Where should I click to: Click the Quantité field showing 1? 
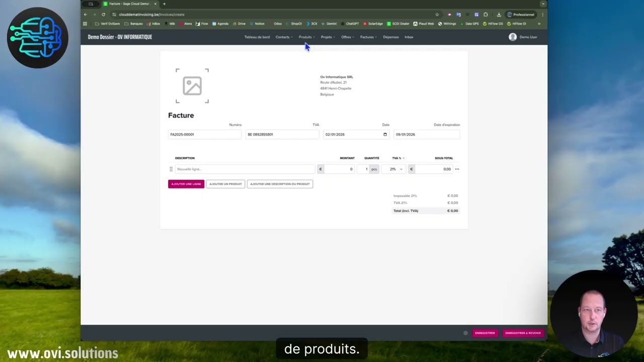363,169
